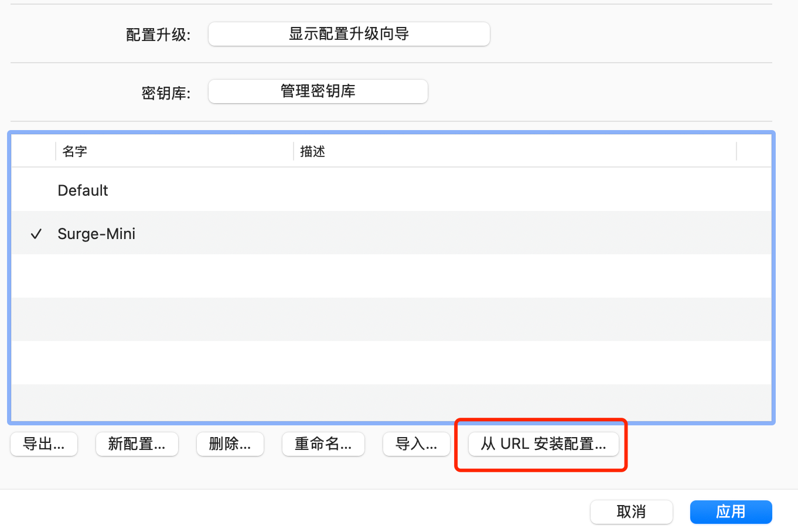Click the 管理密钥库 button
This screenshot has height=532, width=798.
coord(318,91)
